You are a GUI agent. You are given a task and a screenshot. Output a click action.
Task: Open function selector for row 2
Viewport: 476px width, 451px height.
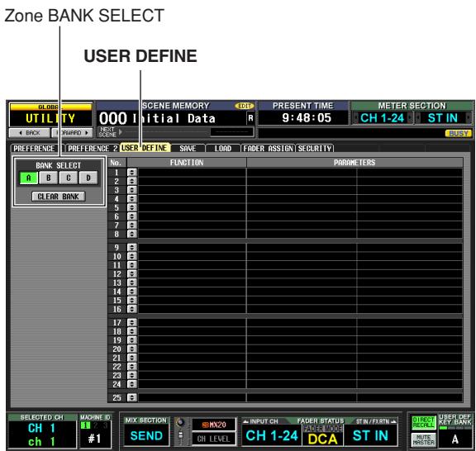(131, 181)
